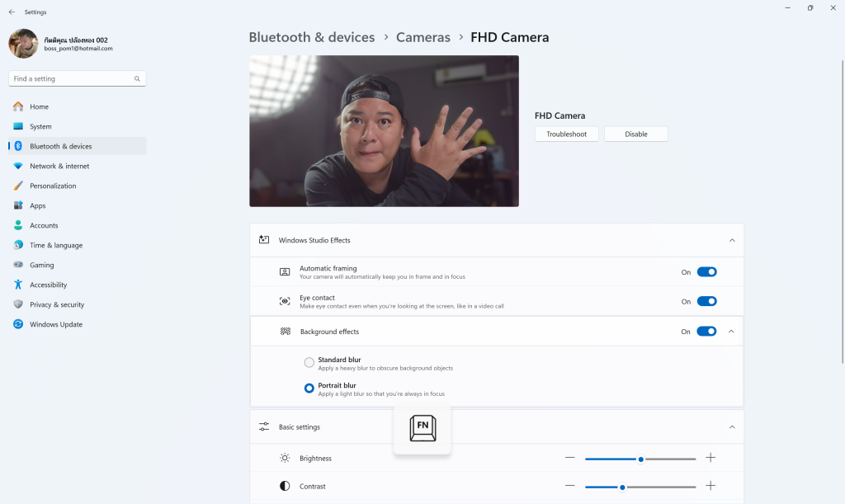The width and height of the screenshot is (845, 504).
Task: Click the Bluetooth icon in sidebar
Action: point(18,146)
